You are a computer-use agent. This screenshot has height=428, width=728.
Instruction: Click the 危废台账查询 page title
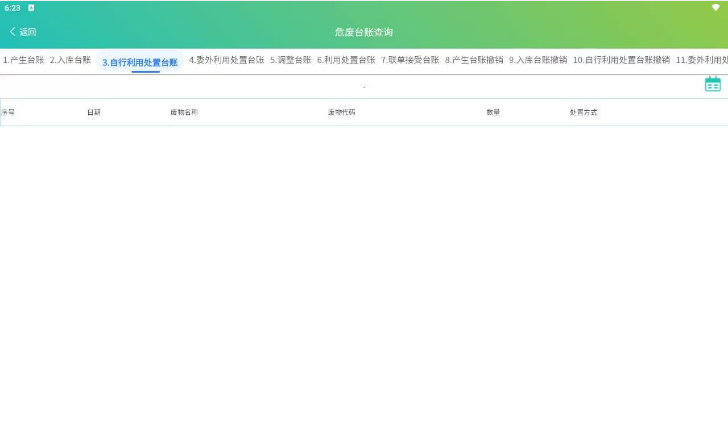point(364,32)
